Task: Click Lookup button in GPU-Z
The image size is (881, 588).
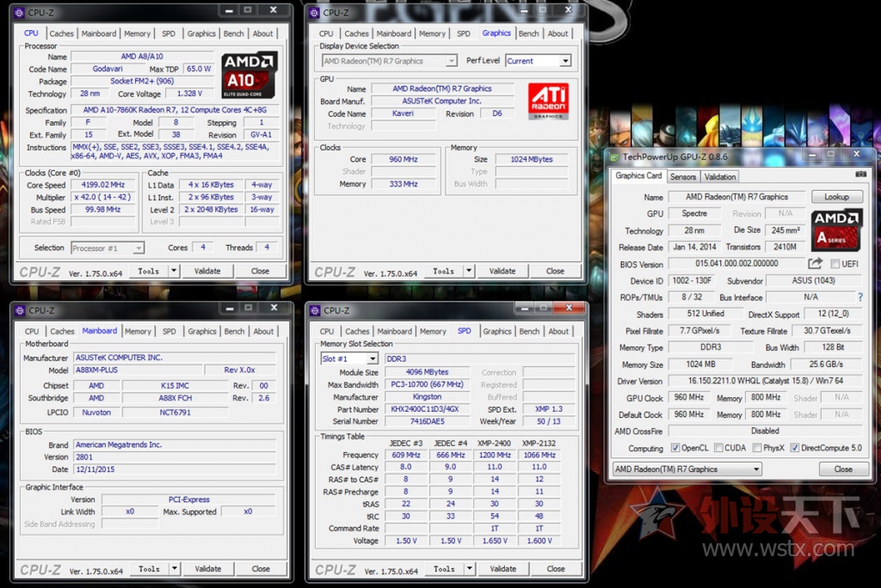Action: [x=836, y=197]
